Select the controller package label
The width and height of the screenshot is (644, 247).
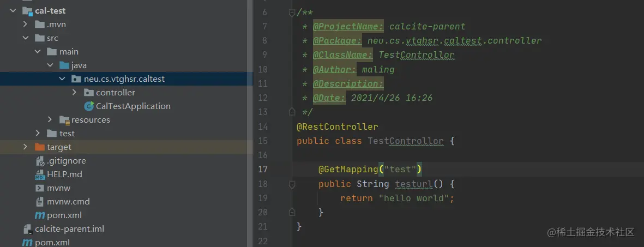(116, 93)
